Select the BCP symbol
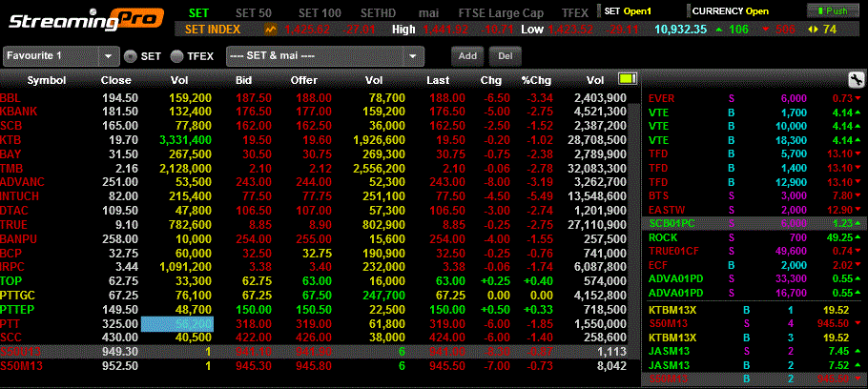This screenshot has width=868, height=389. pos(10,253)
